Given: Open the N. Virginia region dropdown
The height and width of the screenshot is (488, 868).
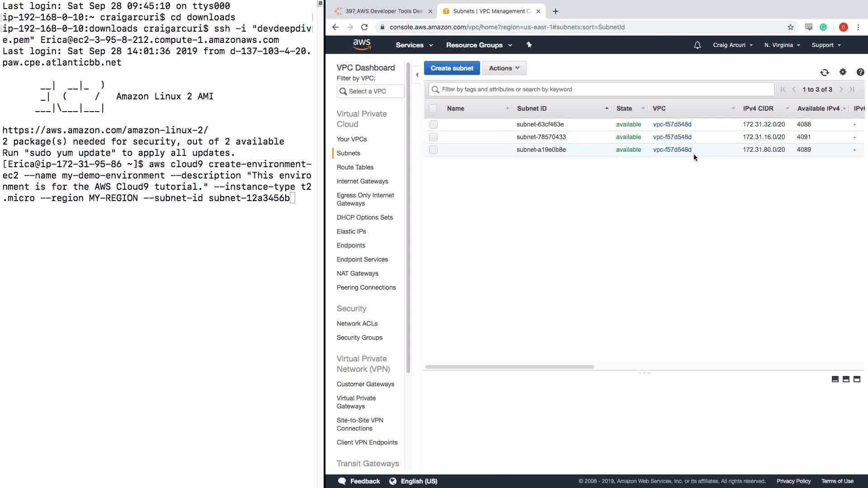Looking at the screenshot, I should (782, 45).
